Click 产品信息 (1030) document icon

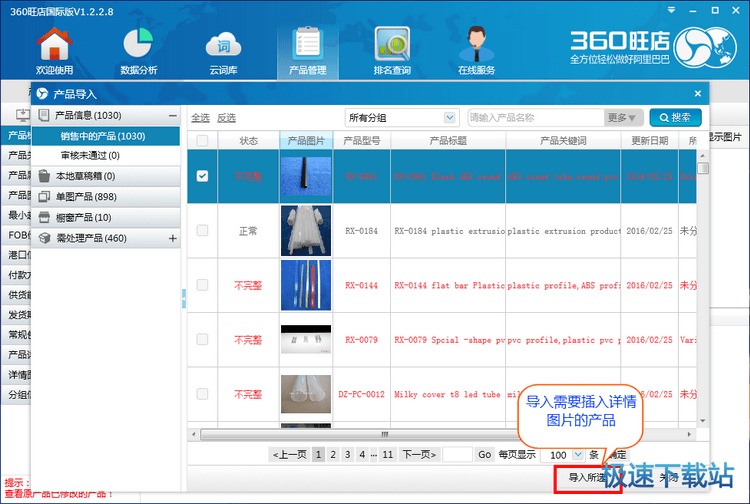pos(44,115)
